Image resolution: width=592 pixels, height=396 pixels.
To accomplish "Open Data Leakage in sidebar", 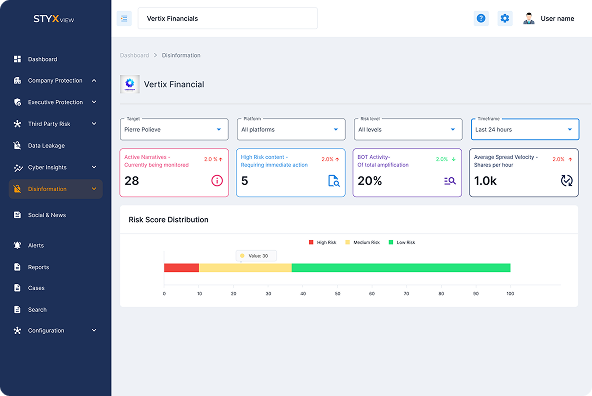I will pyautogui.click(x=56, y=146).
